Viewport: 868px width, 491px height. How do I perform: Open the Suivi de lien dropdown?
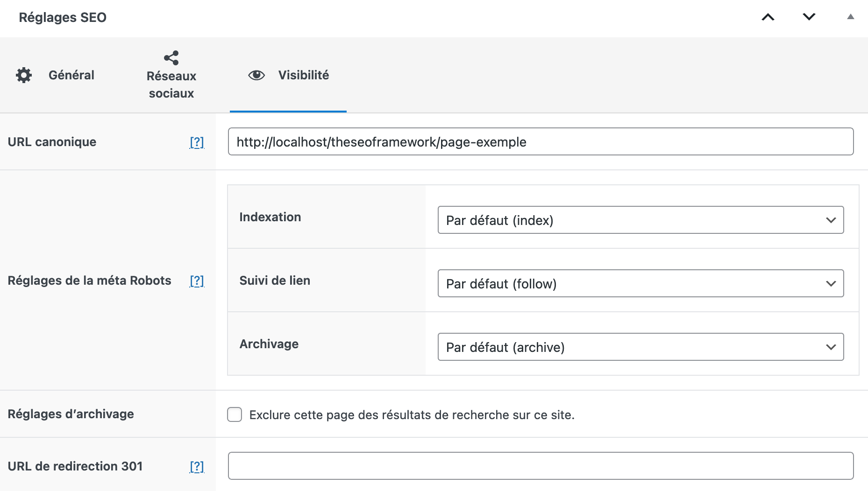pyautogui.click(x=640, y=283)
